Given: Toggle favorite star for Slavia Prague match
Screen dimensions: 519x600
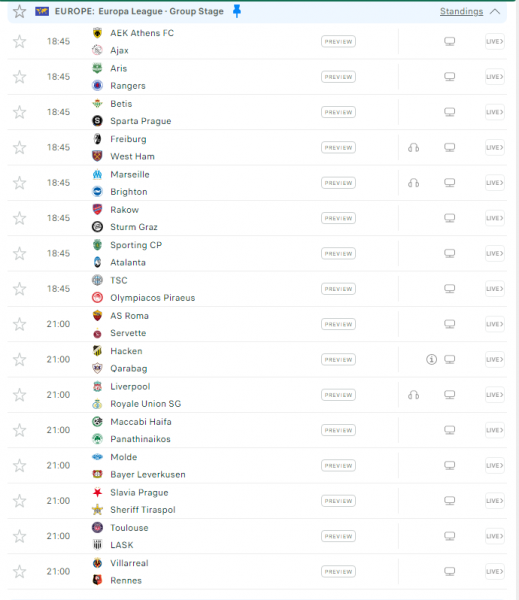Looking at the screenshot, I should click(20, 501).
